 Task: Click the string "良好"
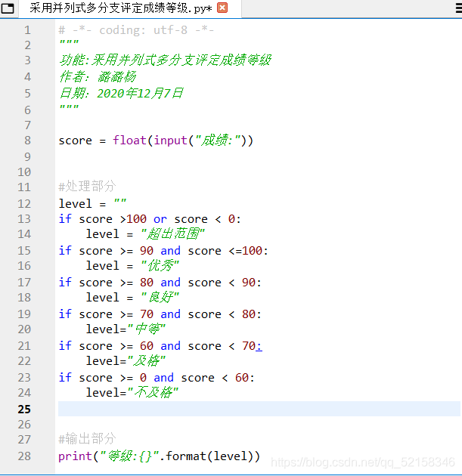[160, 298]
